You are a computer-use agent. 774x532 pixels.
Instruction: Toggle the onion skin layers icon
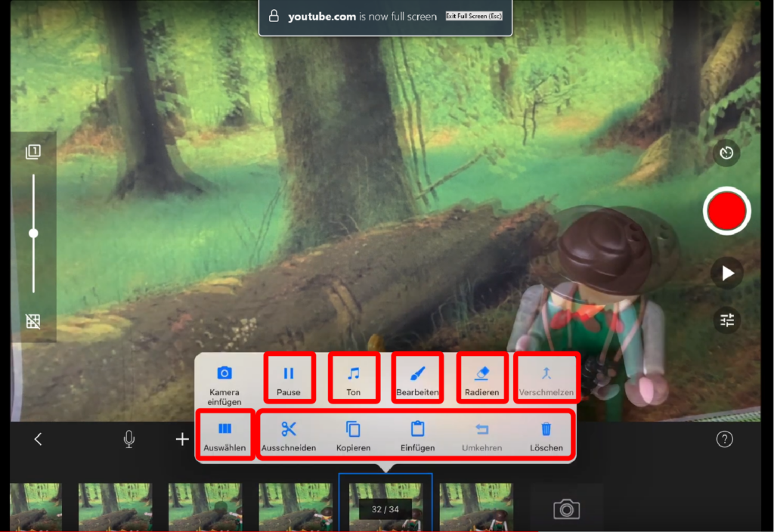click(x=33, y=153)
